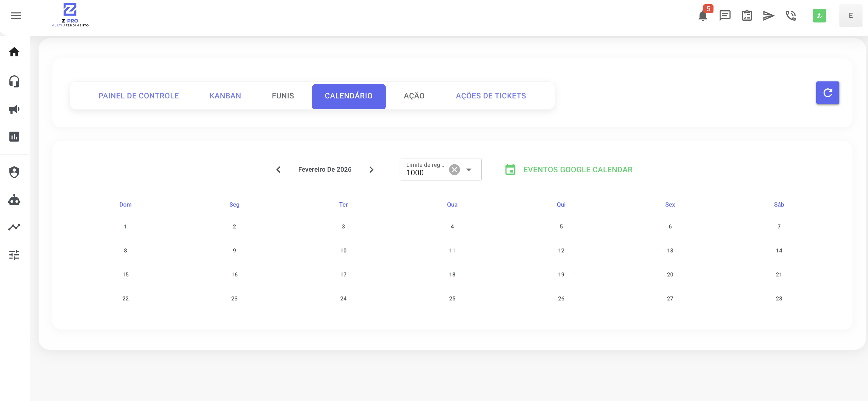Open the headset support sidebar icon
Image resolution: width=868 pixels, height=401 pixels.
tap(14, 81)
